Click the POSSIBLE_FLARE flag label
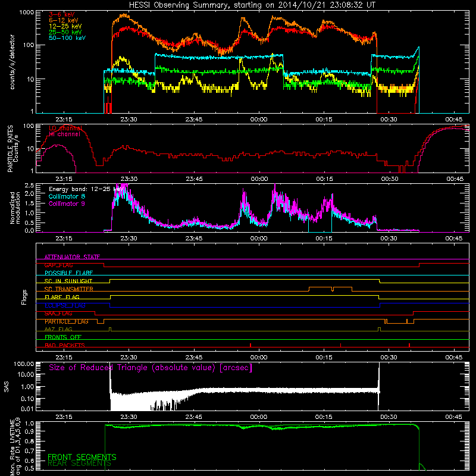 click(68, 273)
